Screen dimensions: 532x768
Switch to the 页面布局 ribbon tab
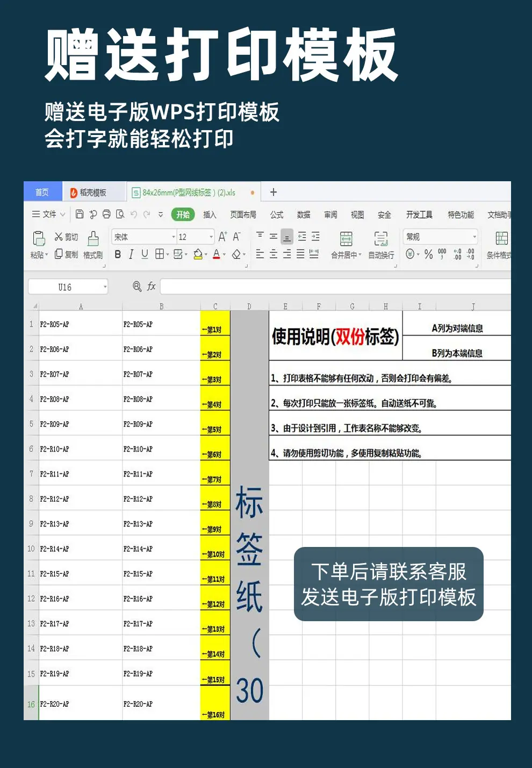[243, 215]
